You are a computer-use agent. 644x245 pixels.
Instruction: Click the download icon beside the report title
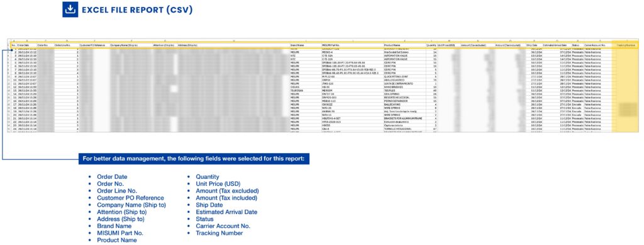tap(70, 9)
